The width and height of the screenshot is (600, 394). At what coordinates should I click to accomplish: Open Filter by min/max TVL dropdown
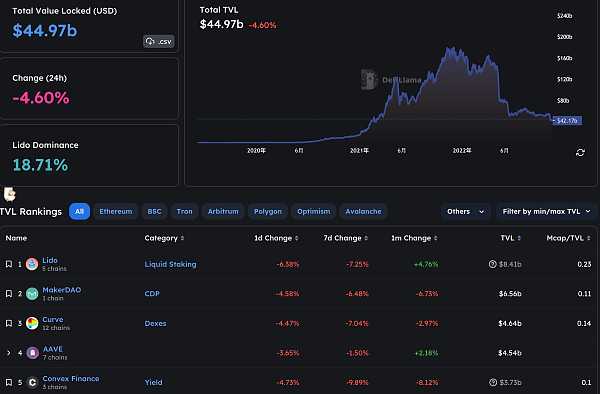(546, 212)
